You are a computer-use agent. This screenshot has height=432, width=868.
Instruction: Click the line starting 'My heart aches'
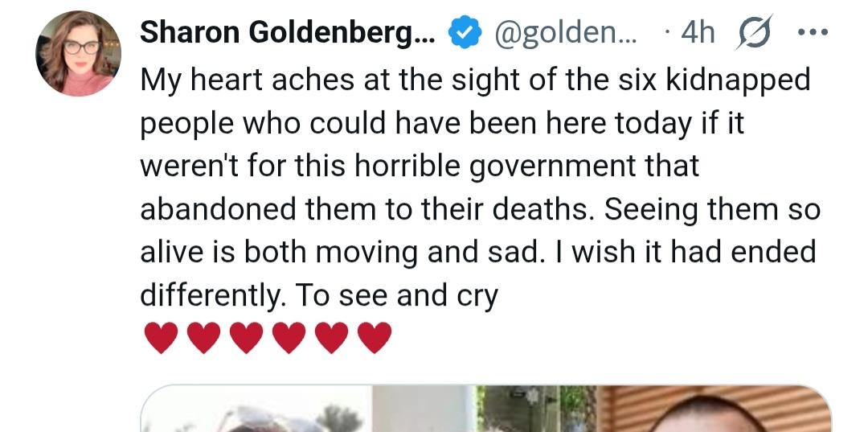[474, 80]
